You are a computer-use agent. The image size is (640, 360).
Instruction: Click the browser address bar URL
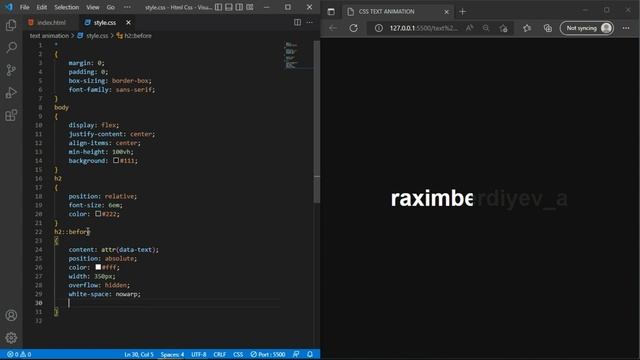pos(424,28)
